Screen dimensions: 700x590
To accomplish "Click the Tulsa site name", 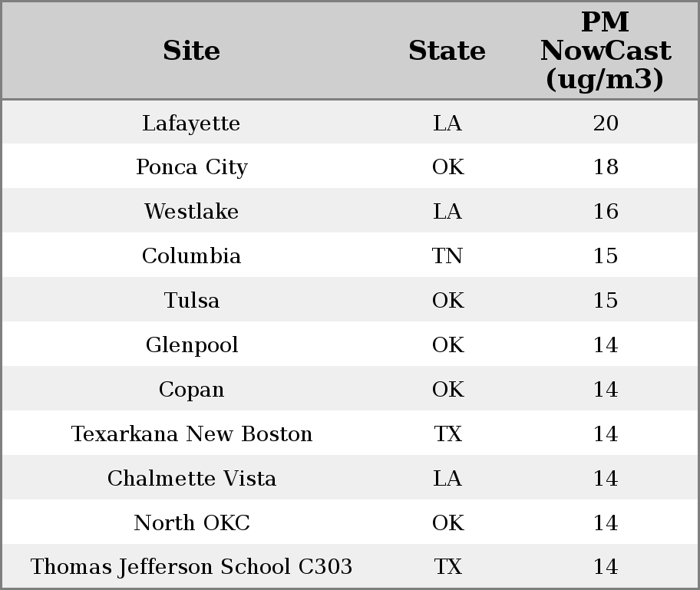I will (191, 301).
